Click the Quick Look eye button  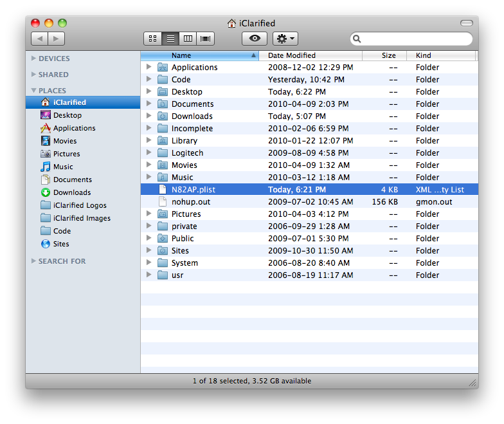pos(255,39)
